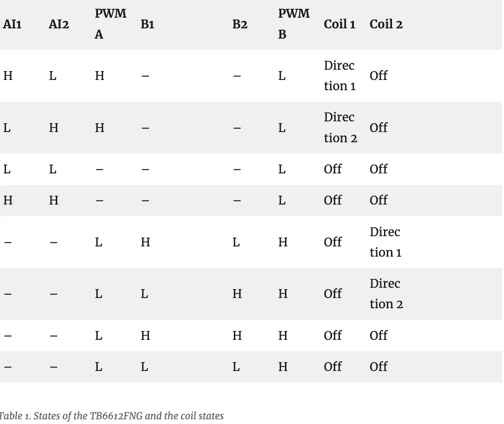Click Direction 1 in the Coil 1 column
Image resolution: width=504 pixels, height=424 pixels.
[339, 76]
